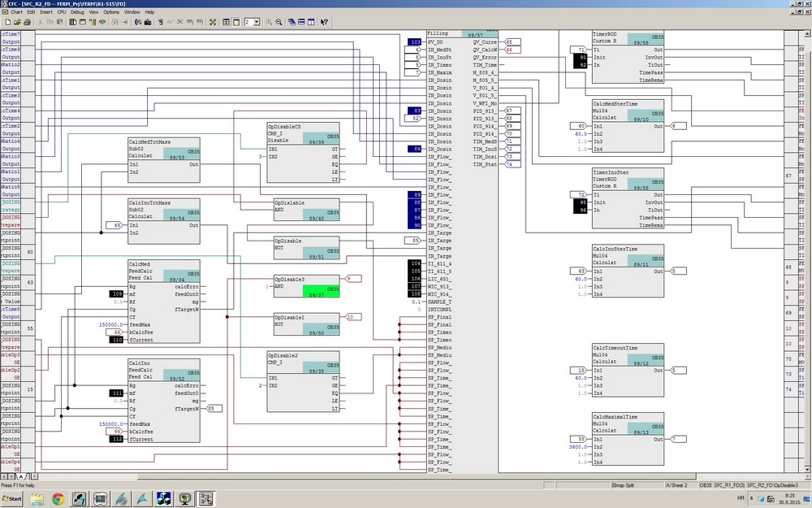The height and width of the screenshot is (508, 812).
Task: Open the sheet number dropdown
Action: coord(257,22)
